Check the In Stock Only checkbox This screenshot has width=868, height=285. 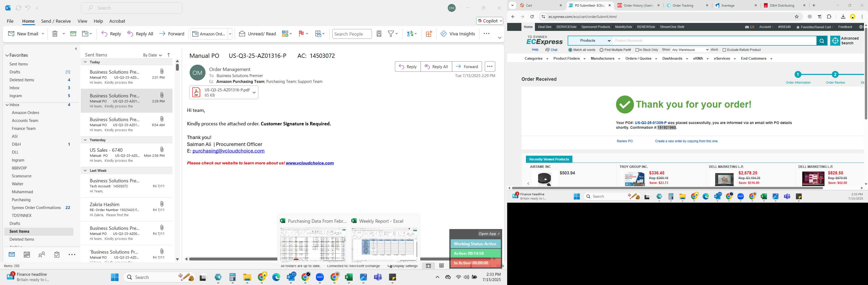(637, 50)
